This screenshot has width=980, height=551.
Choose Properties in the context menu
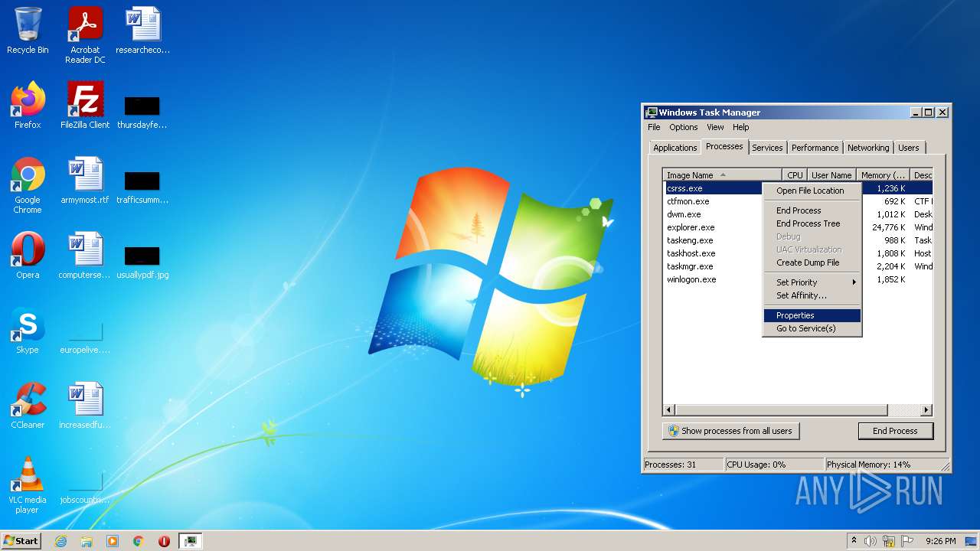tap(812, 315)
